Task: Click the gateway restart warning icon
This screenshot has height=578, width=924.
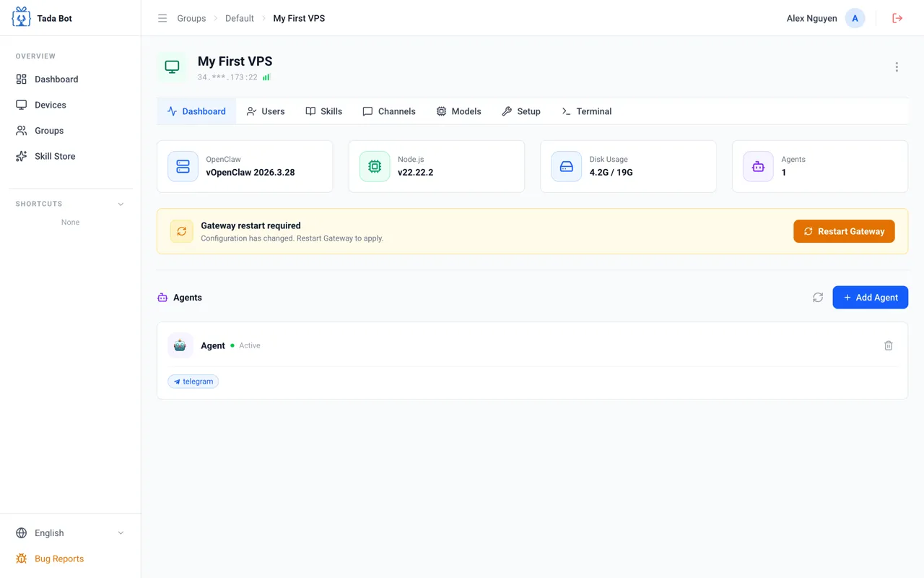Action: [182, 231]
